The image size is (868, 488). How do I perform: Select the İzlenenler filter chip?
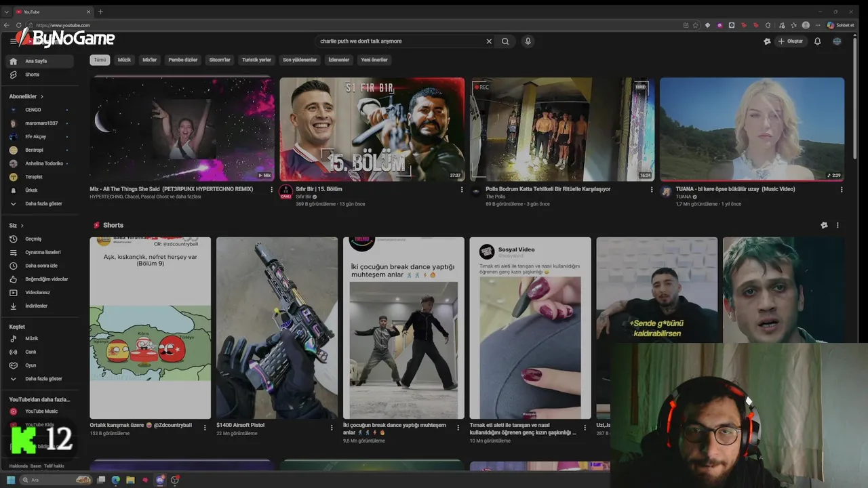coord(338,60)
